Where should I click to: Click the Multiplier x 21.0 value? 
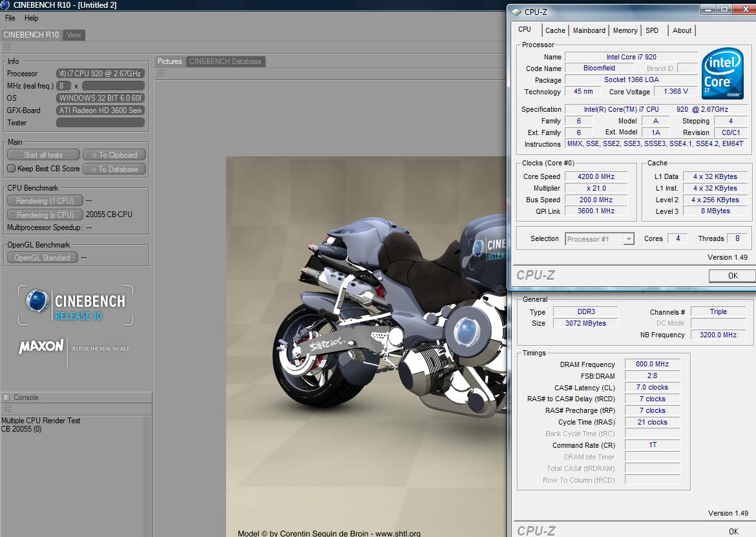596,188
